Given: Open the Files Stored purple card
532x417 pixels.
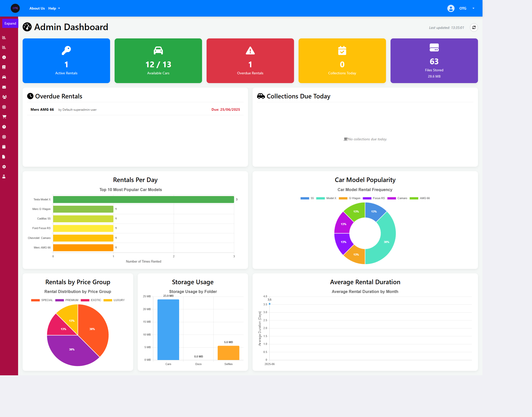Looking at the screenshot, I should pyautogui.click(x=434, y=61).
